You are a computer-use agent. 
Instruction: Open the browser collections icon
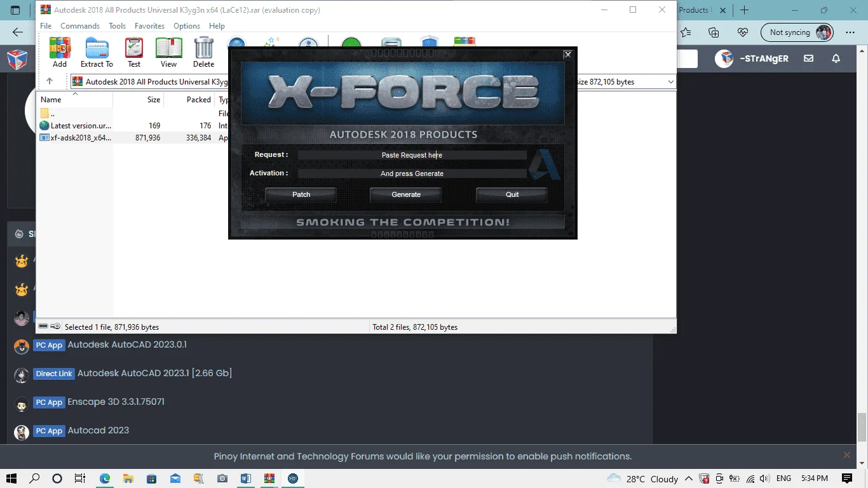(x=714, y=32)
